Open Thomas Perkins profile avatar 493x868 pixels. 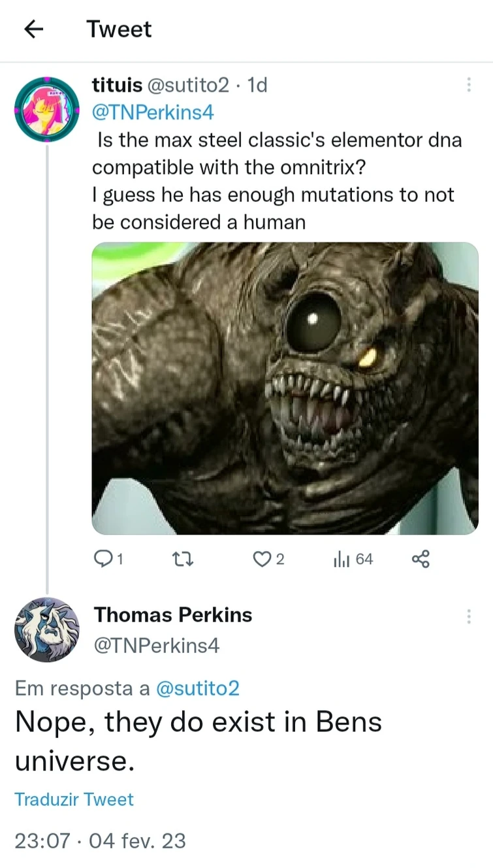click(46, 629)
